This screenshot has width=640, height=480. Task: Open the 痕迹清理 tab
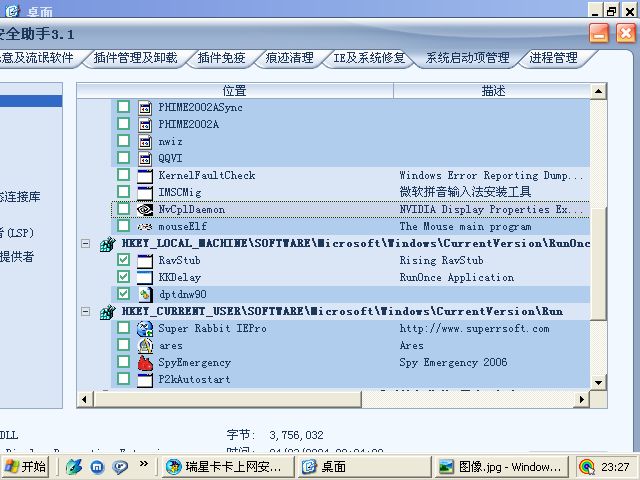(x=289, y=58)
